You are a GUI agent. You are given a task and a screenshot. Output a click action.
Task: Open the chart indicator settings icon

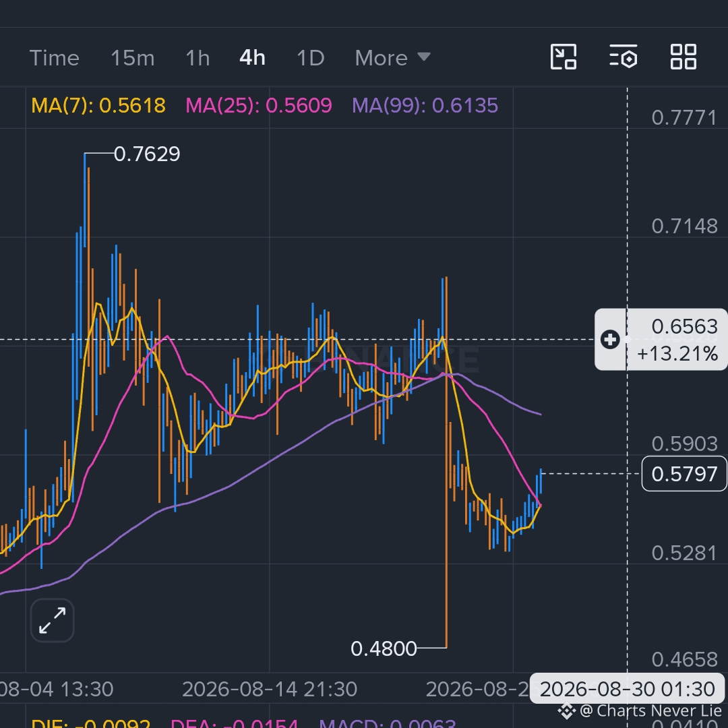point(623,57)
